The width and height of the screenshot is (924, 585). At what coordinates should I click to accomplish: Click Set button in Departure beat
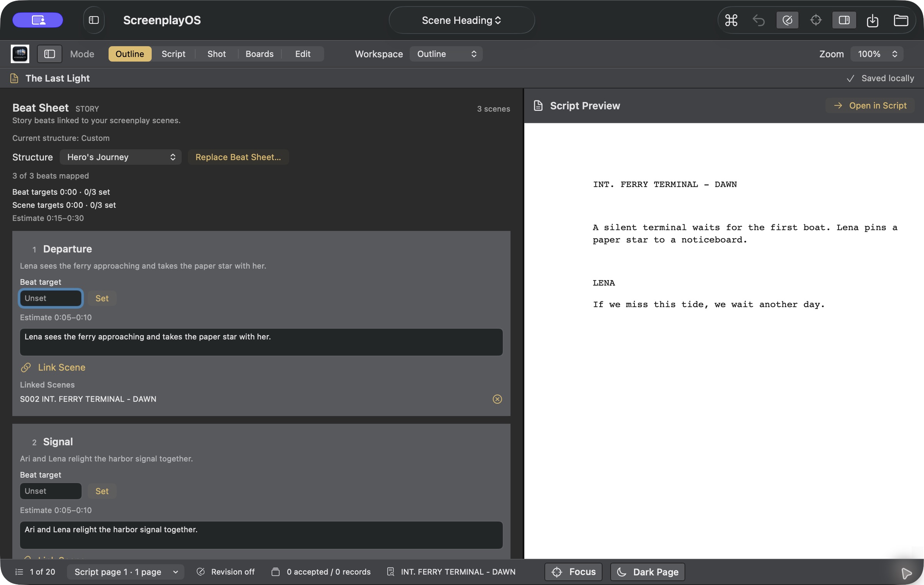(102, 298)
